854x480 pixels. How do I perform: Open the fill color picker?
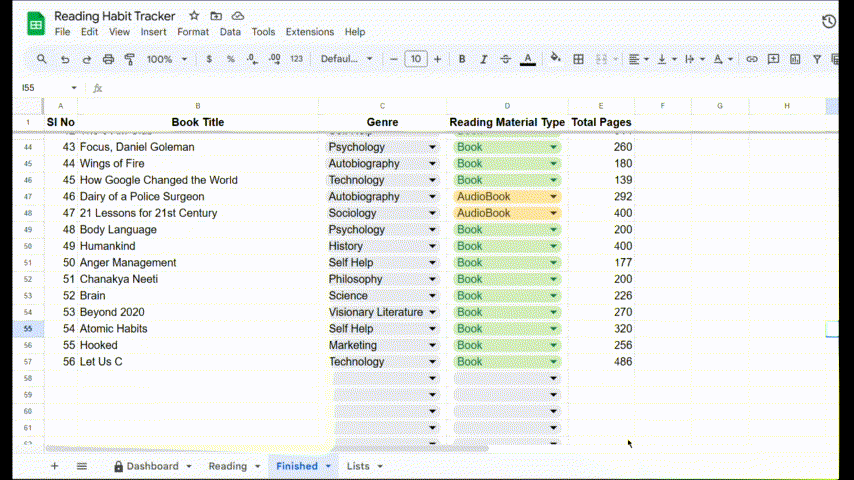click(555, 58)
